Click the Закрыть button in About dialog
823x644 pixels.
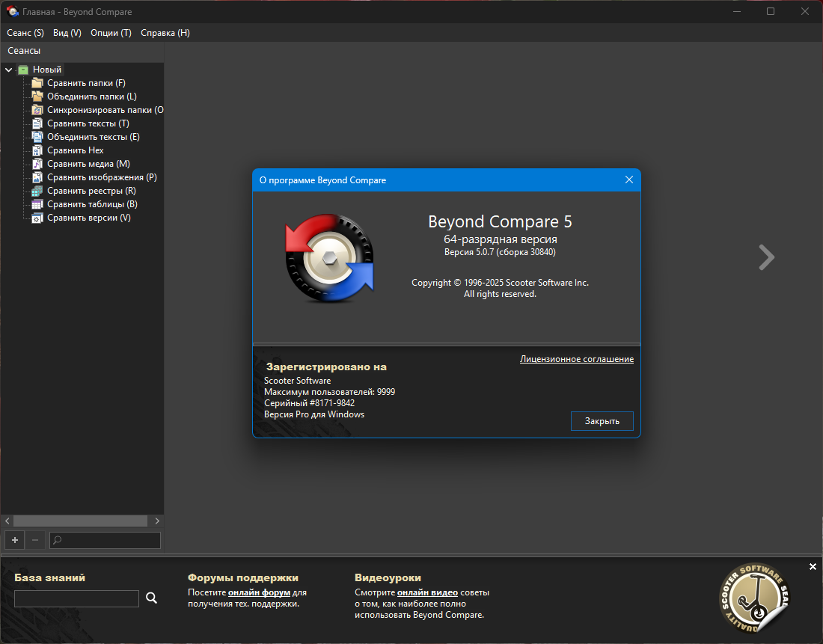pyautogui.click(x=602, y=421)
